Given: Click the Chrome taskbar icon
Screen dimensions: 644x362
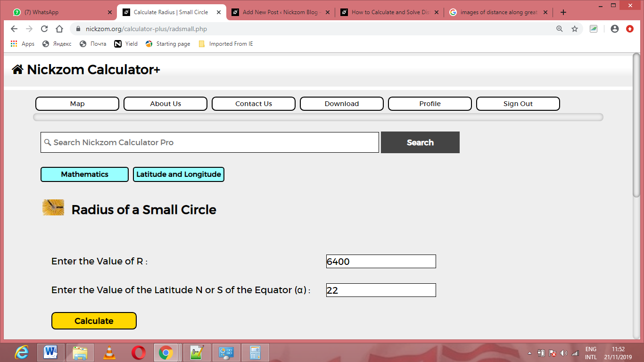Looking at the screenshot, I should coord(166,352).
